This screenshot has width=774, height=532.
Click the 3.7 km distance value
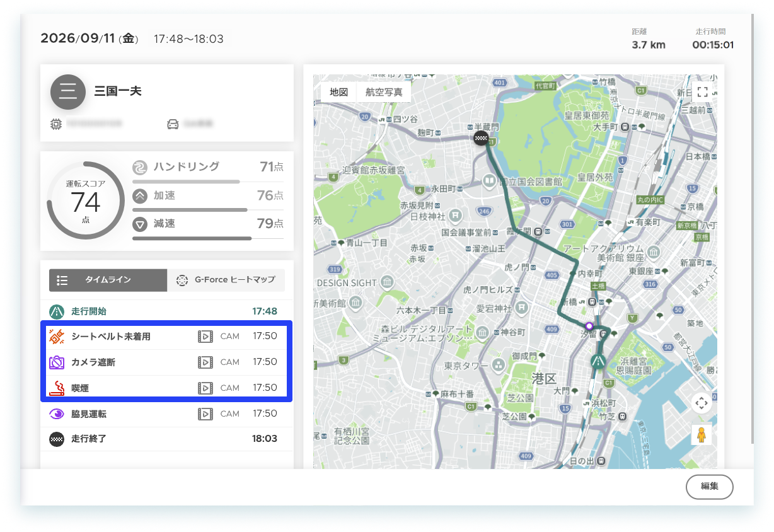click(x=649, y=45)
